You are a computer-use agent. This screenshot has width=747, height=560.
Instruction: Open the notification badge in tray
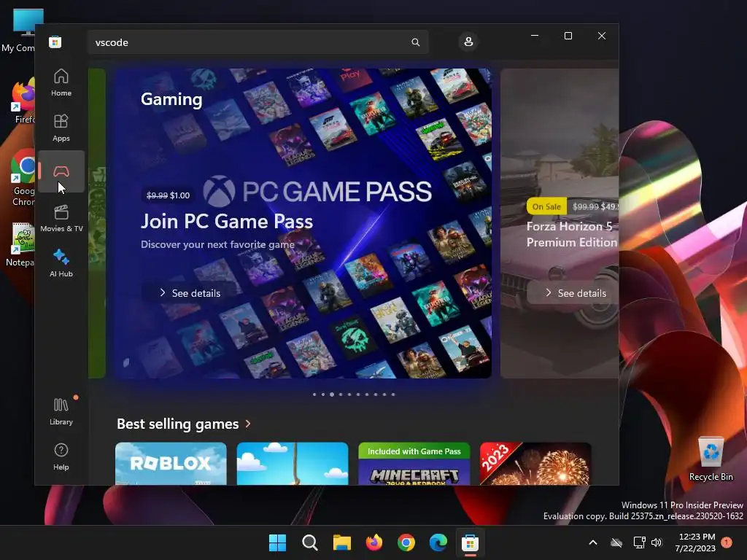point(727,542)
